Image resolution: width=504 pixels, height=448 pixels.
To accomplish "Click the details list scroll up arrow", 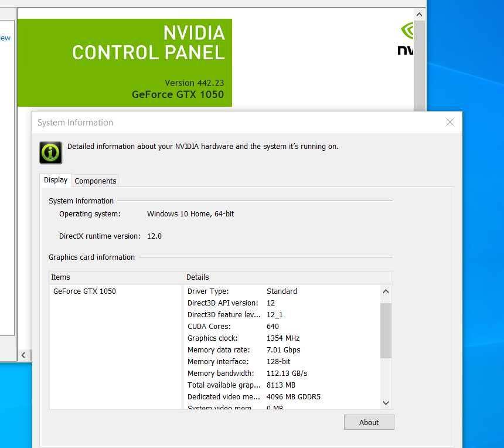I will [386, 291].
